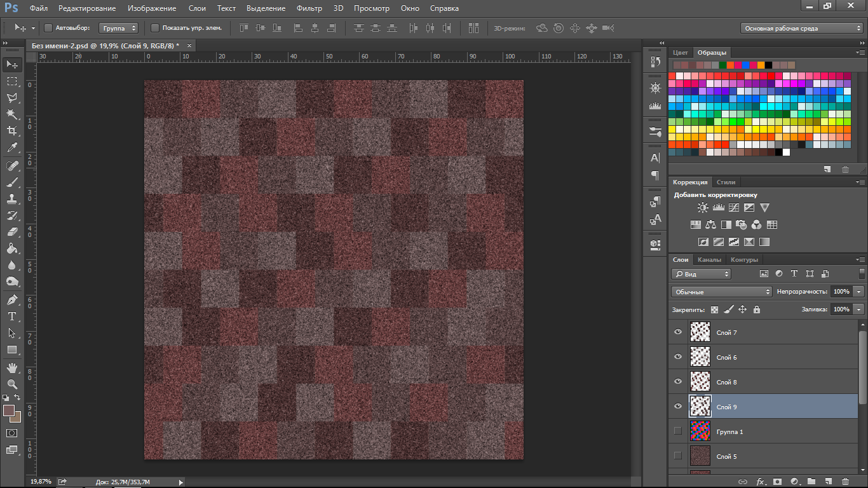Select the Crop tool

coord(11,131)
